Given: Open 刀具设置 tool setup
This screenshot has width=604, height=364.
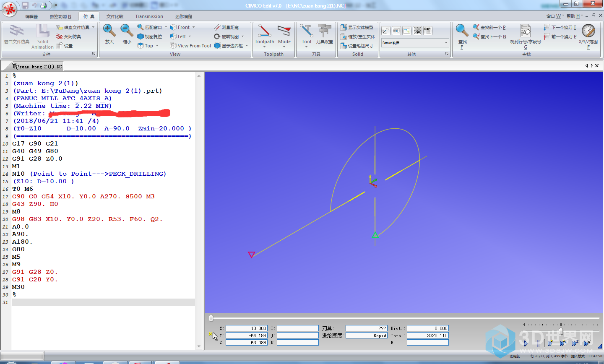Looking at the screenshot, I should tap(325, 35).
